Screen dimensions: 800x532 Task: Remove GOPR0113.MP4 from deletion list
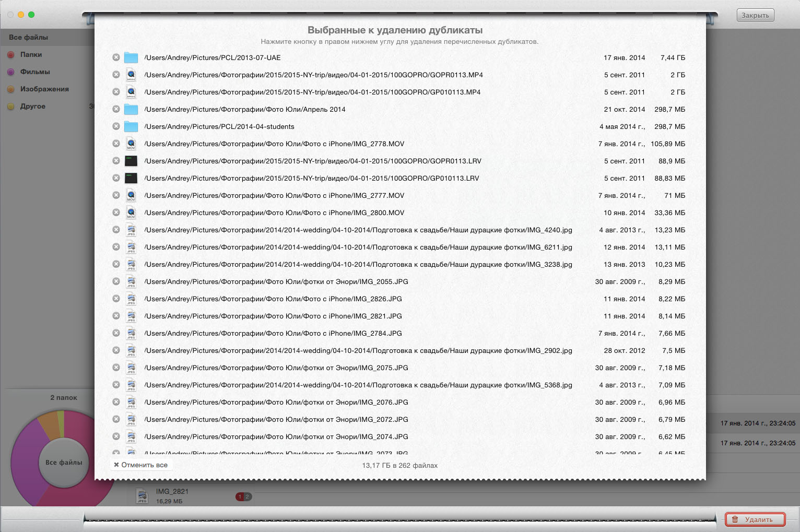pos(116,75)
